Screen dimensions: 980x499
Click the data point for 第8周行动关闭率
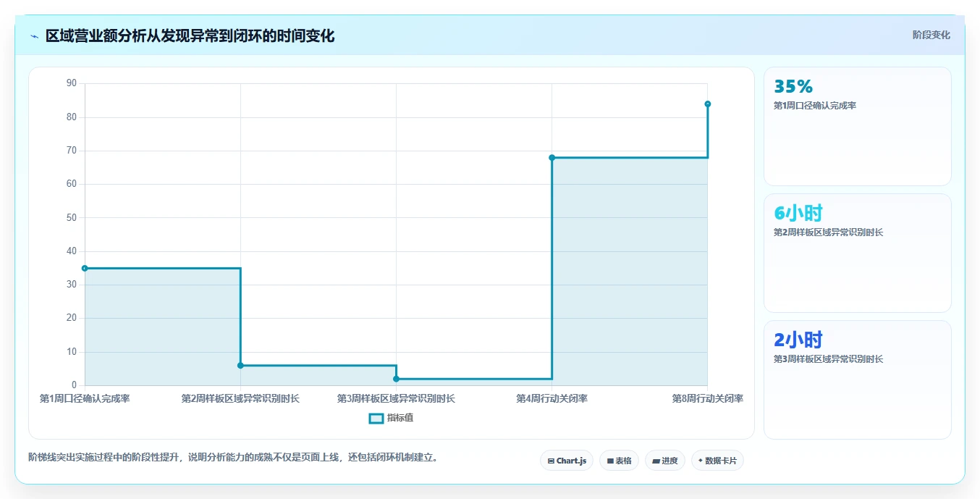[x=707, y=104]
